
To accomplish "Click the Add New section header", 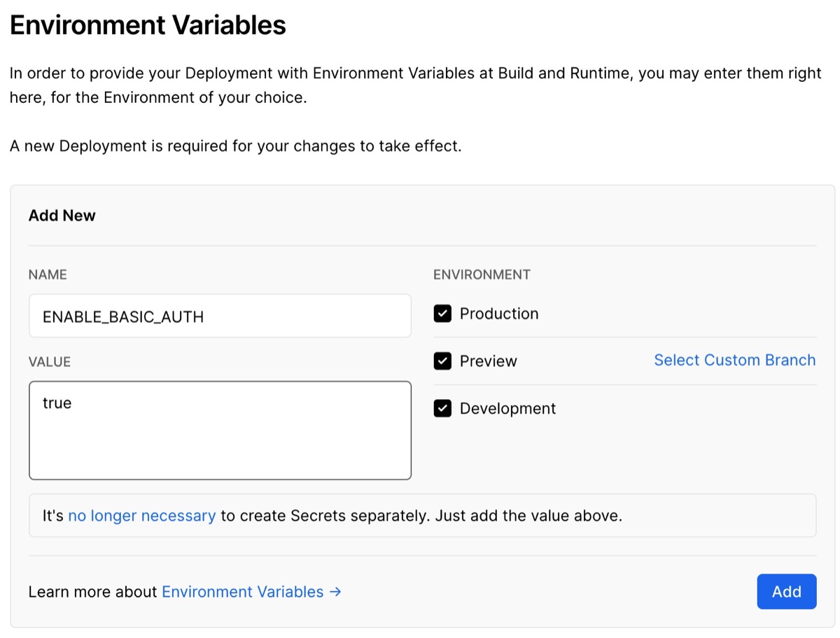I will coord(62,216).
